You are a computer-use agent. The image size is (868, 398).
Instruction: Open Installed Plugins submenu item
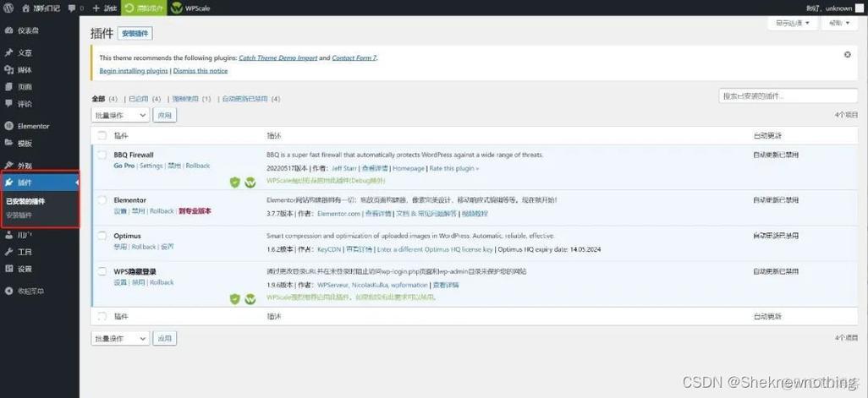click(x=25, y=201)
